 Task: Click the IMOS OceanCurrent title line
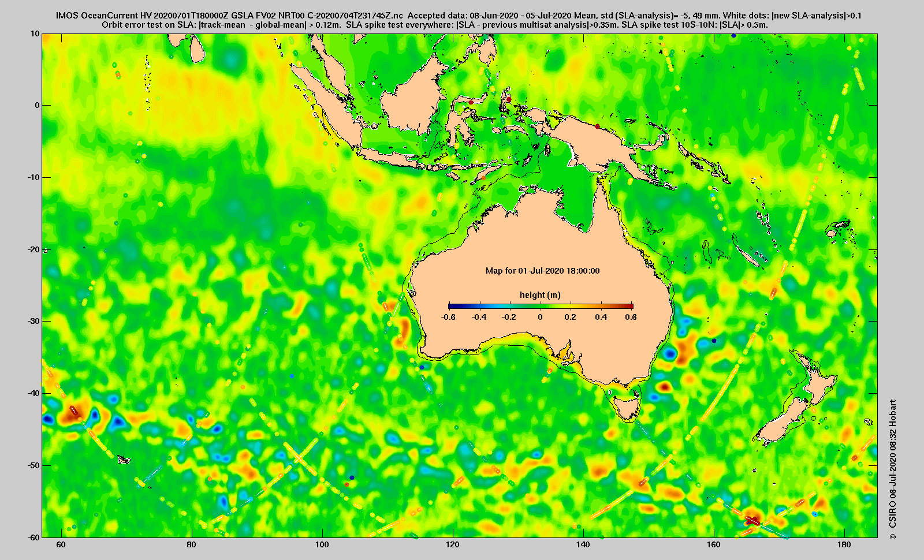pos(459,16)
